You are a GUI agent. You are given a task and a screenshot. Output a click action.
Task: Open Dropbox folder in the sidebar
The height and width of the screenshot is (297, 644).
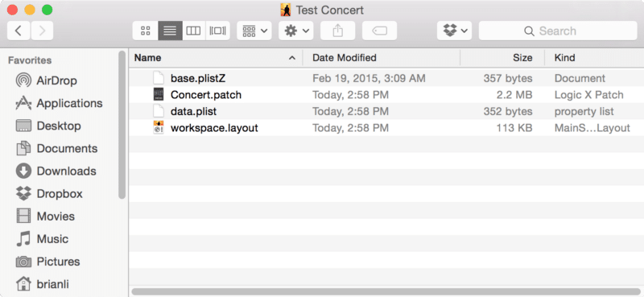(49, 193)
